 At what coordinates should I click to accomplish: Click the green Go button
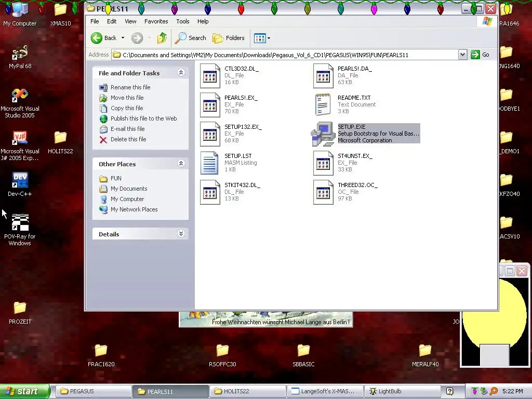(x=480, y=55)
